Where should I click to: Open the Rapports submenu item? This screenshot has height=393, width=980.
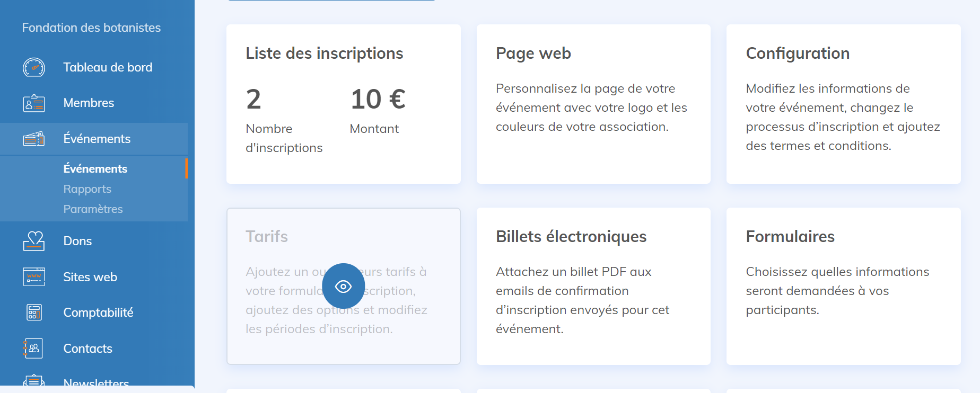(x=87, y=189)
